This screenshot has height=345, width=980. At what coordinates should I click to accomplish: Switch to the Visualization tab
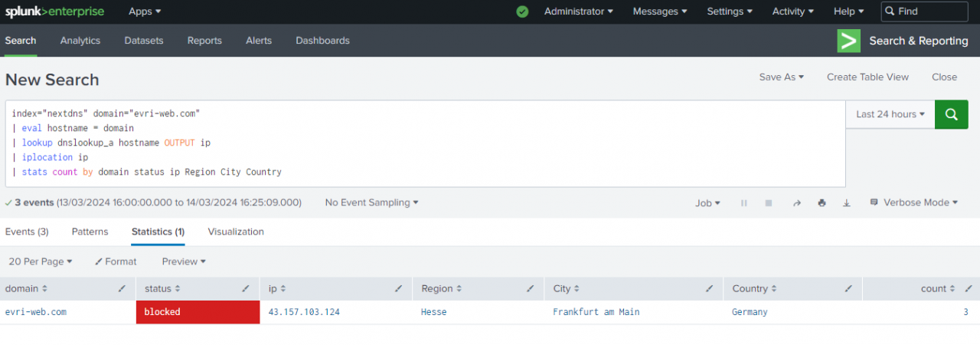click(236, 232)
